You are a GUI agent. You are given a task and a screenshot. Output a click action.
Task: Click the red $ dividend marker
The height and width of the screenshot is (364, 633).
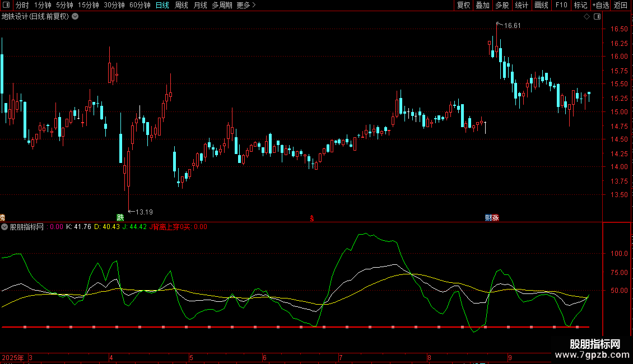tap(311, 218)
